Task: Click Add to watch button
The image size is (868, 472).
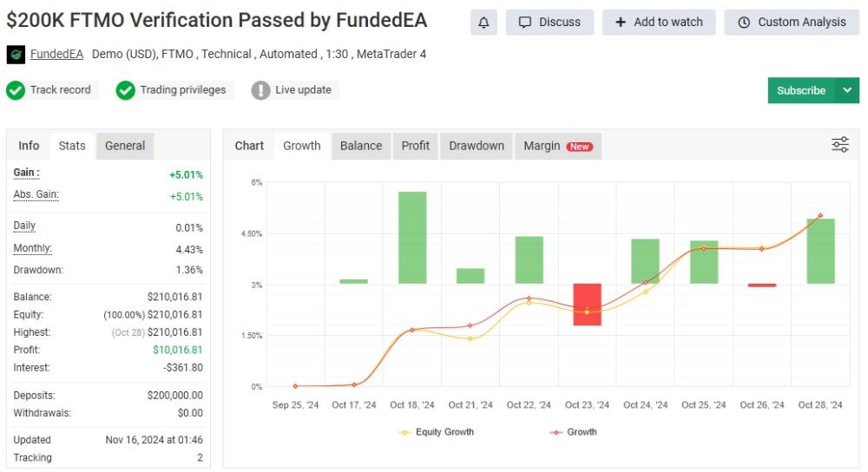Action: (x=659, y=23)
